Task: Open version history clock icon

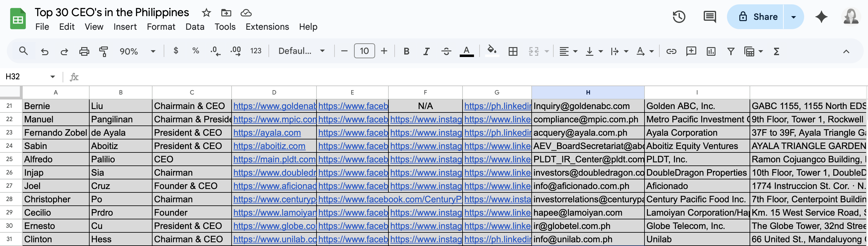Action: coord(679,17)
